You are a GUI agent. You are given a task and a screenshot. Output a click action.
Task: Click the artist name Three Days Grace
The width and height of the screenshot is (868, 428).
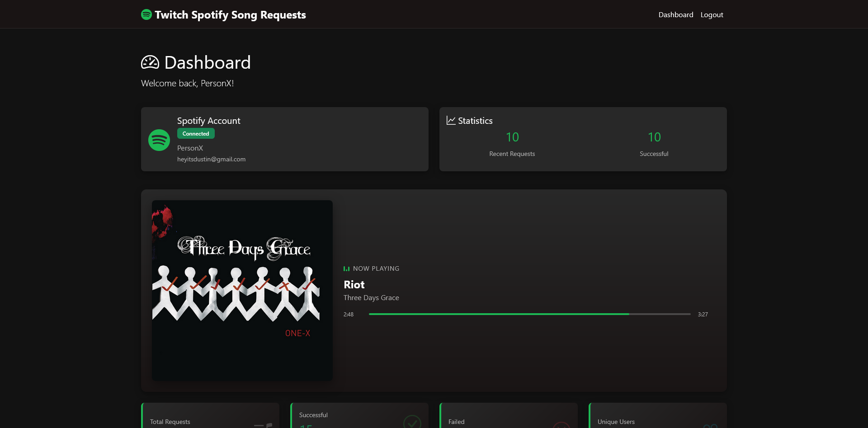click(371, 297)
